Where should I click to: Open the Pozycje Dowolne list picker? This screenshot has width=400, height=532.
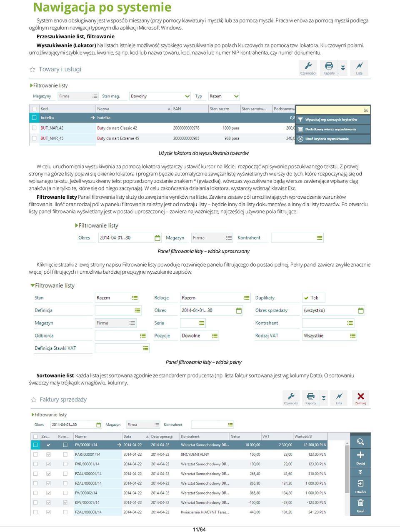(x=215, y=336)
